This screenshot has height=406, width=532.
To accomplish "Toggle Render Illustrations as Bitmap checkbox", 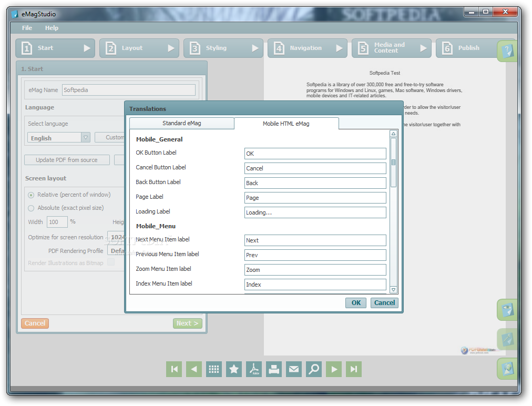I will 111,262.
